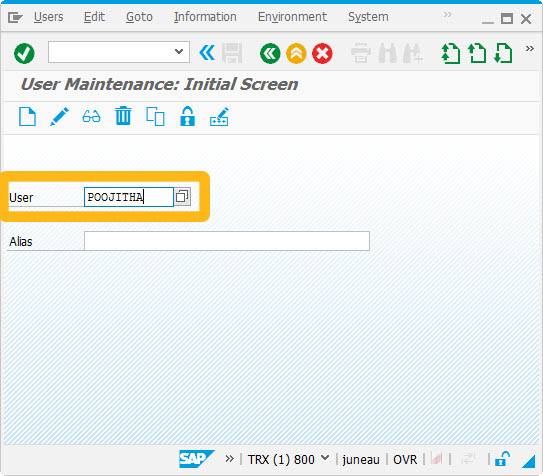Click the Copy user icon
Image resolution: width=543 pixels, height=476 pixels.
(155, 116)
